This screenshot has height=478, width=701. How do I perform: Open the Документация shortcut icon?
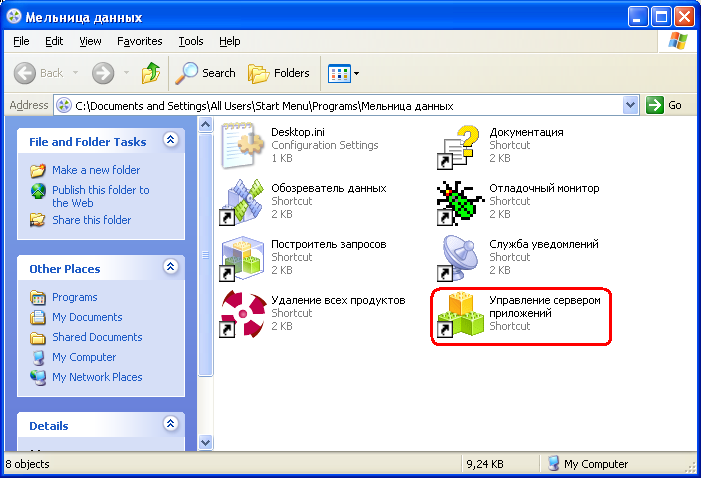pyautogui.click(x=458, y=144)
